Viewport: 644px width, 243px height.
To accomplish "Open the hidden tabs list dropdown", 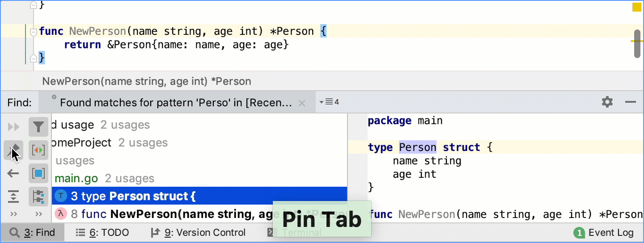I will (329, 102).
